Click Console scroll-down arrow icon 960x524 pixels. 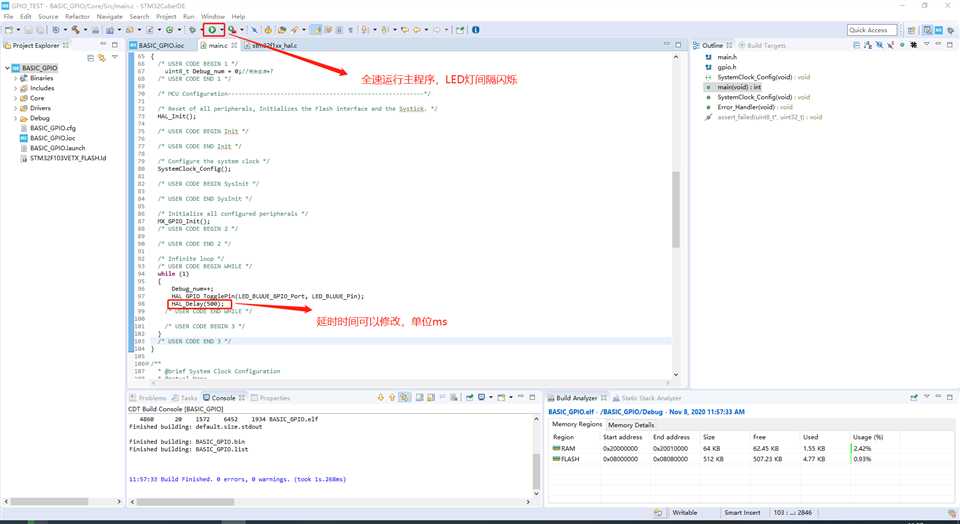point(380,398)
